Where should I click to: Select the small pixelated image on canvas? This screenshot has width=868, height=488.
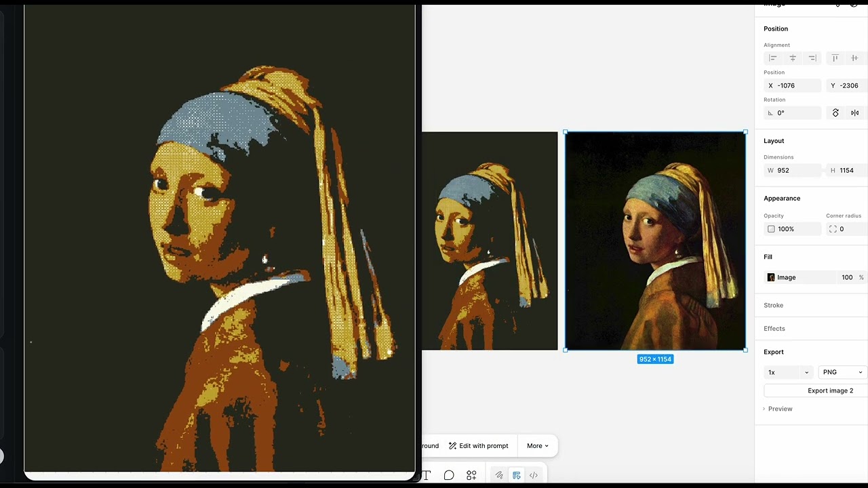pyautogui.click(x=490, y=241)
